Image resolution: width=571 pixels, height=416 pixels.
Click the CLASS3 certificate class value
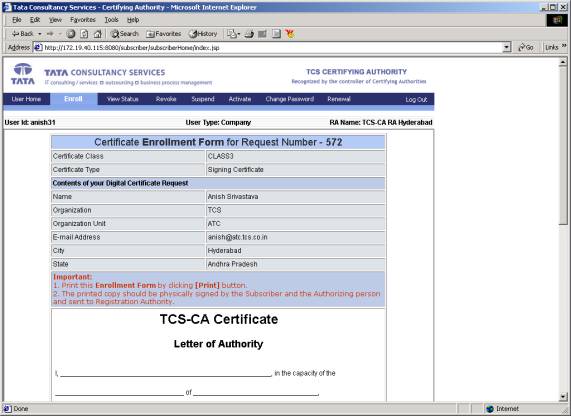(220, 156)
